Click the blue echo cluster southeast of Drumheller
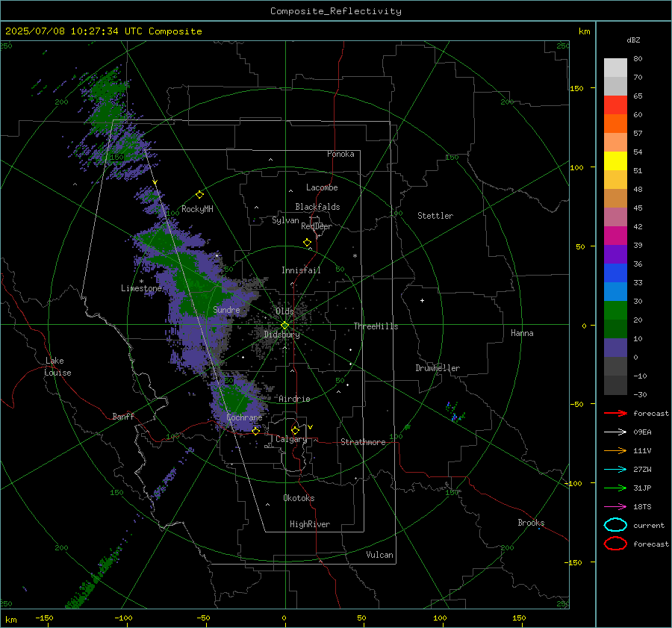The width and height of the screenshot is (672, 628). point(454,412)
